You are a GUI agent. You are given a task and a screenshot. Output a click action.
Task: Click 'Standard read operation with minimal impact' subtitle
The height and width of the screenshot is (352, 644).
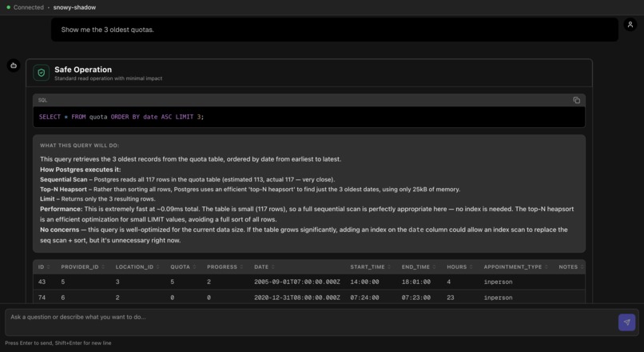(108, 78)
